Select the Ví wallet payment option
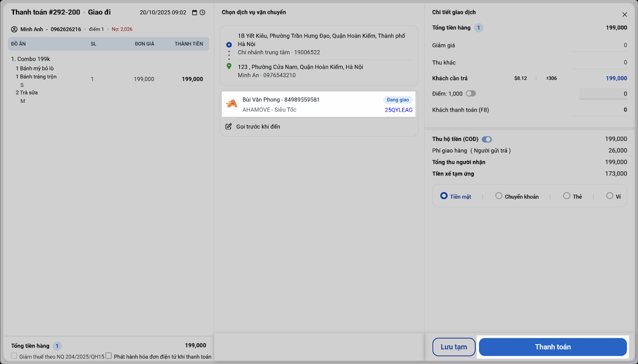This screenshot has width=638, height=364. [610, 196]
